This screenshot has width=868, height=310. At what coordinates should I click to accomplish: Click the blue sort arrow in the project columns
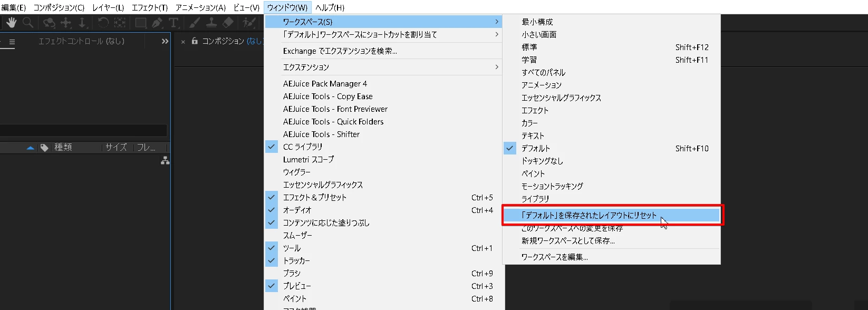(x=30, y=148)
